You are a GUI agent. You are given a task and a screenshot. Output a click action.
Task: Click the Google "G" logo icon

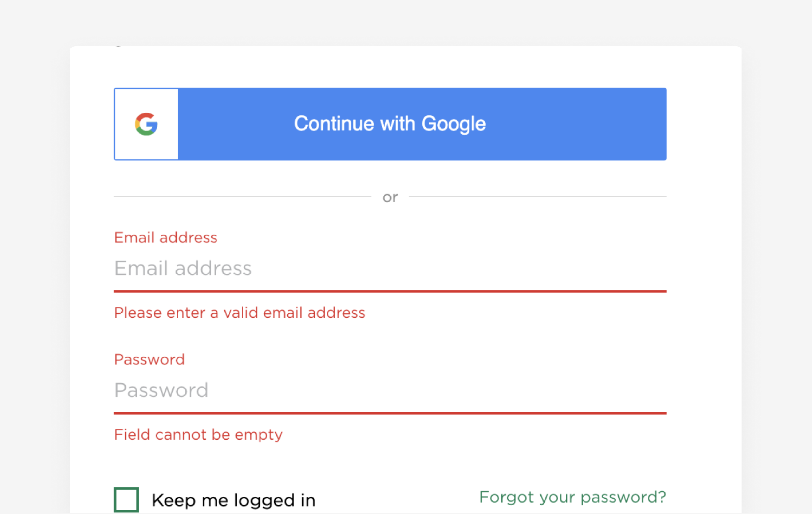coord(146,124)
